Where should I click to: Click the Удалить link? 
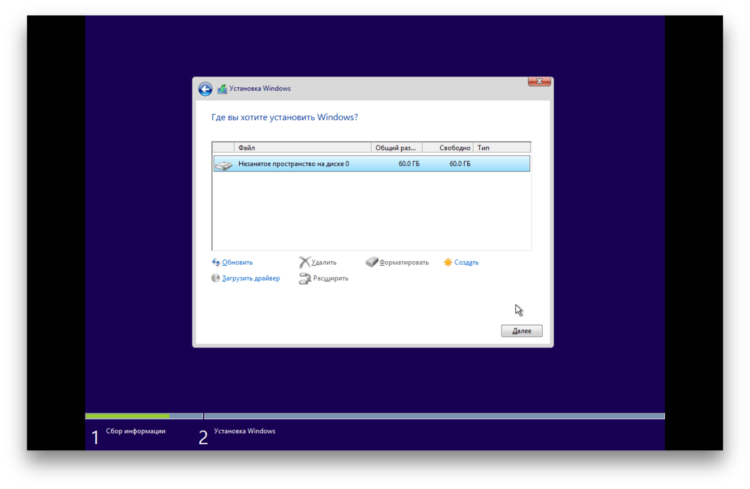[324, 262]
